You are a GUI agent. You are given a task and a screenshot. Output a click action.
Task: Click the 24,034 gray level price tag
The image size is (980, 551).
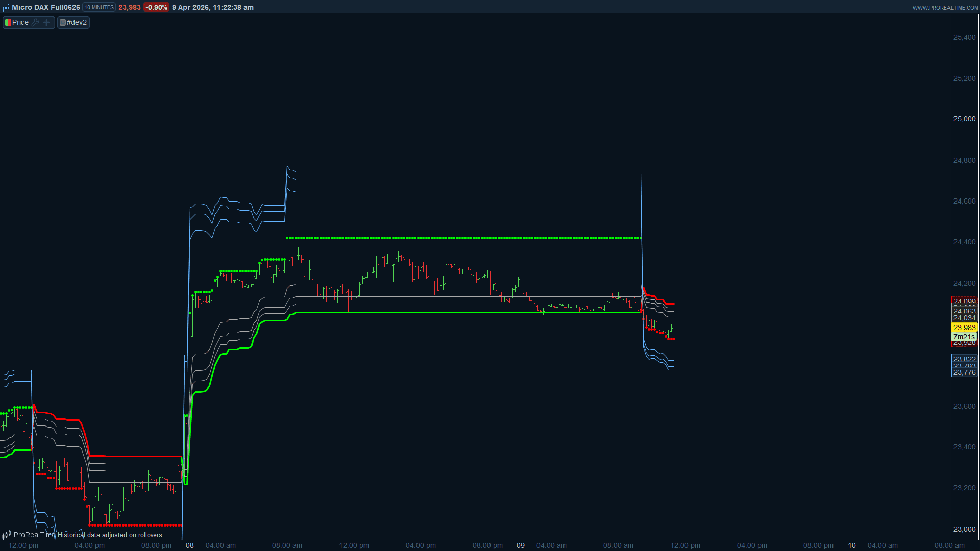[964, 318]
